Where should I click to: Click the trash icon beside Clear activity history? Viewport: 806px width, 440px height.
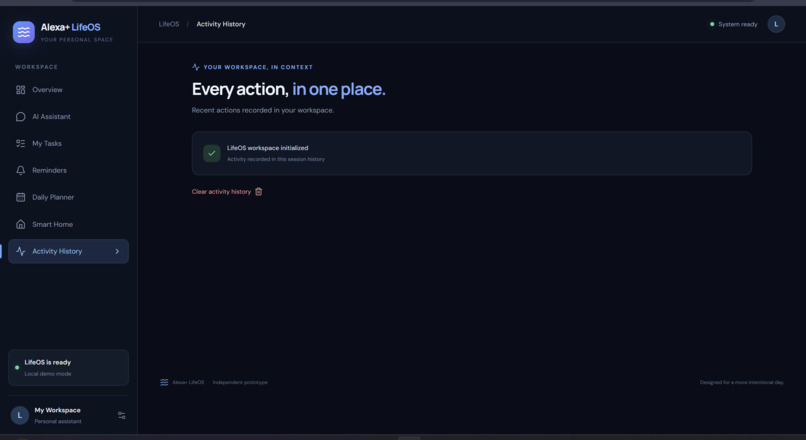click(x=259, y=192)
